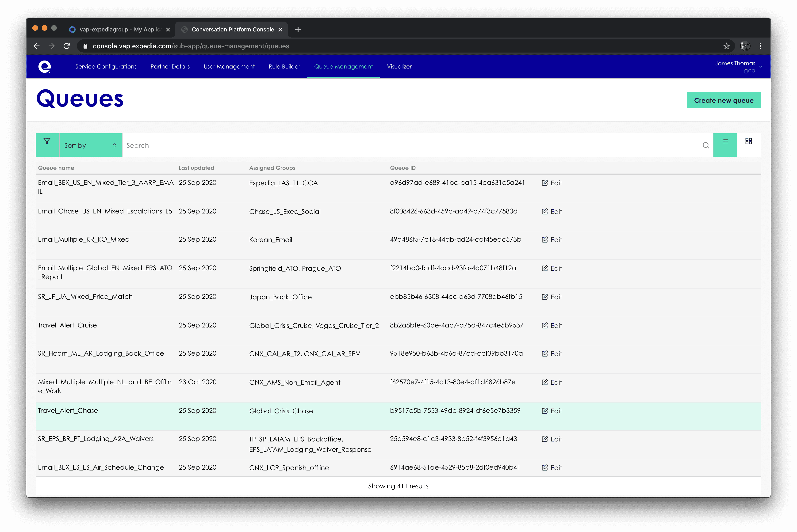Viewport: 797px width, 532px height.
Task: Click the edit icon for SR_JP_JA_Mixed_Price_Match row
Action: [545, 296]
